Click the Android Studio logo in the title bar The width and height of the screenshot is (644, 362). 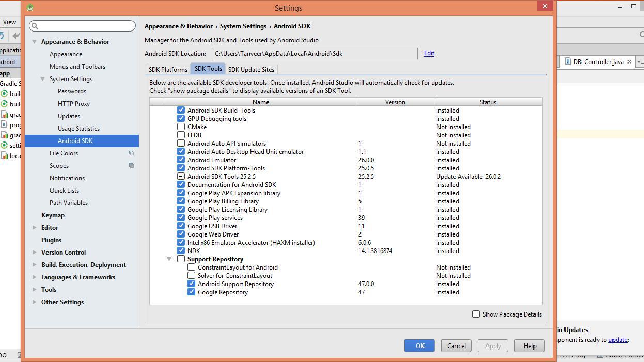(29, 7)
